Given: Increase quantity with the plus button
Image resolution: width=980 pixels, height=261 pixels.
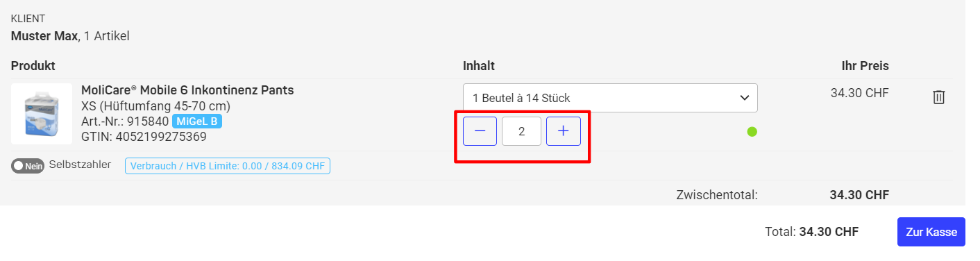Looking at the screenshot, I should [564, 131].
